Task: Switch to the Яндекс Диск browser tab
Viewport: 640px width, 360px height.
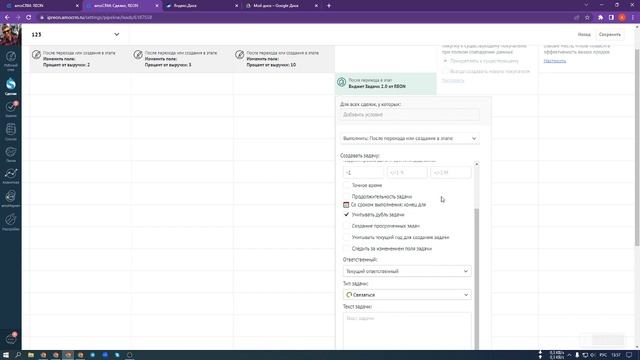Action: (202, 6)
